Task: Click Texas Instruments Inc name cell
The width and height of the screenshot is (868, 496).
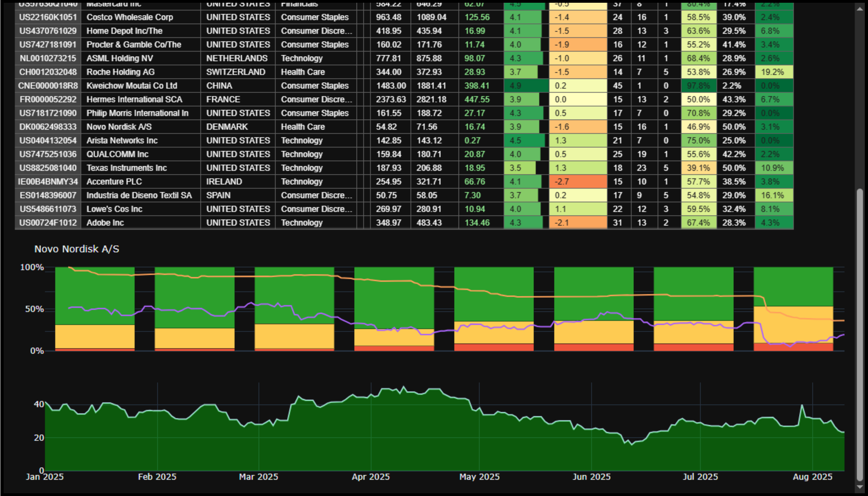Action: coord(141,168)
